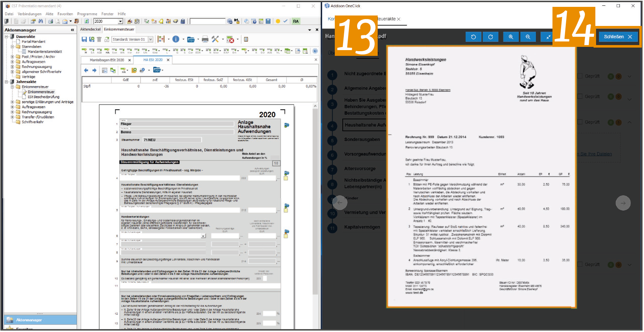Open the tools wrench and screwdriver icon
This screenshot has height=332, width=644.
[215, 39]
